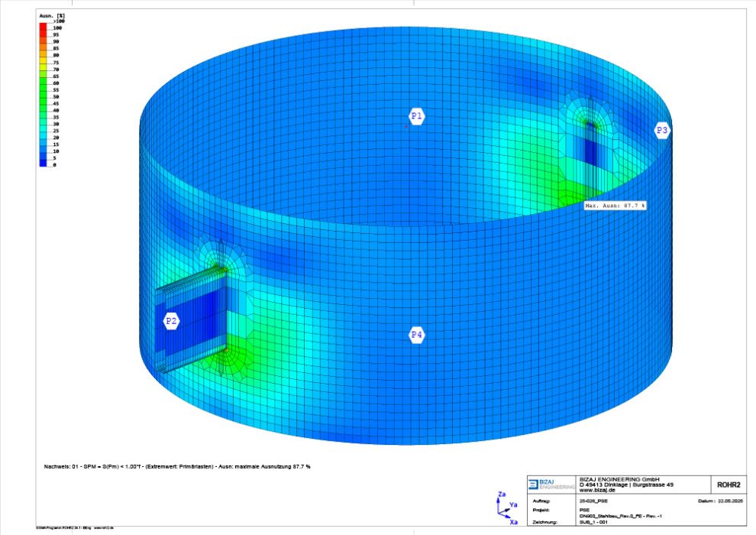The width and height of the screenshot is (756, 535).
Task: Select the P2 hexagon marker on bracket
Action: (x=172, y=322)
